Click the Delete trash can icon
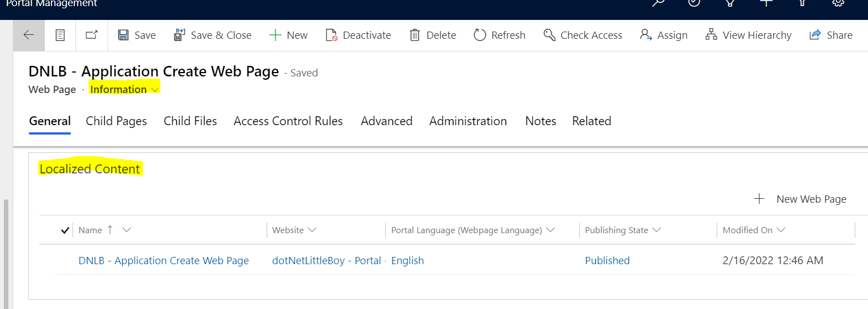The height and width of the screenshot is (309, 868). pyautogui.click(x=415, y=35)
